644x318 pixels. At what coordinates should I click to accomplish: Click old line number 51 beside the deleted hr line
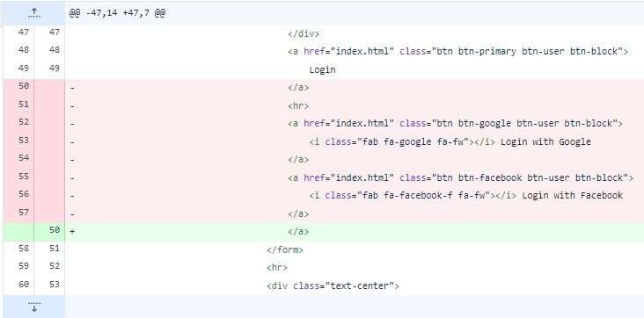coord(24,105)
